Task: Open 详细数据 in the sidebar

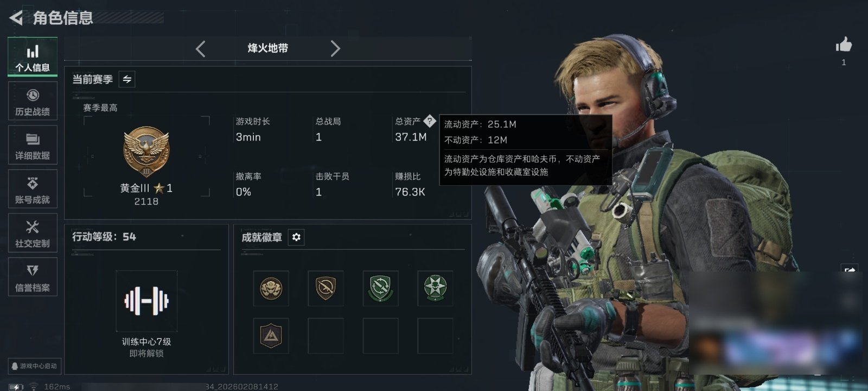Action: click(33, 146)
